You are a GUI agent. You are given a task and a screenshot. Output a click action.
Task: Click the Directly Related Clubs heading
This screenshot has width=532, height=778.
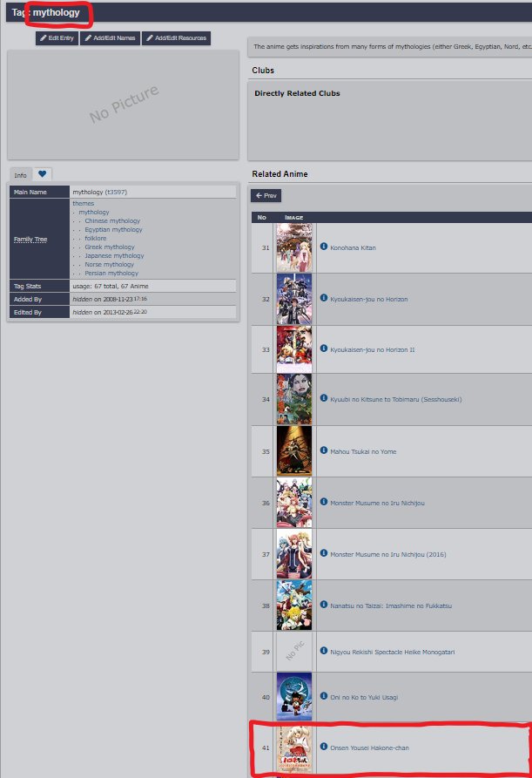[x=297, y=93]
